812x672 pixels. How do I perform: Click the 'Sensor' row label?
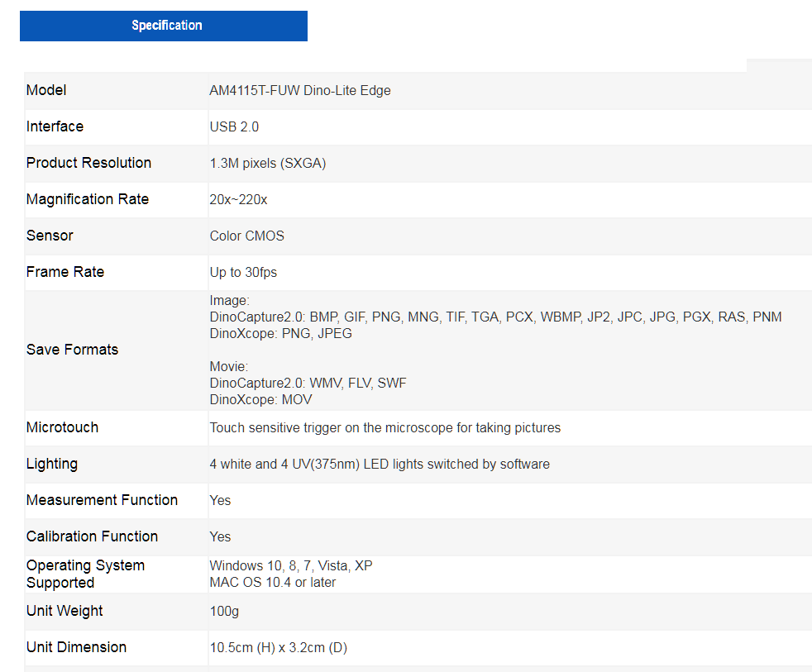coord(50,236)
